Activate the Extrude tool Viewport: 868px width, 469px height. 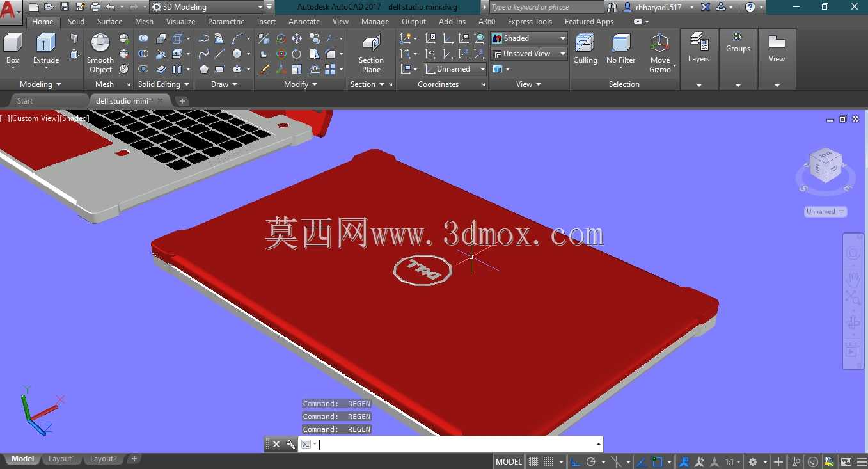[46, 50]
